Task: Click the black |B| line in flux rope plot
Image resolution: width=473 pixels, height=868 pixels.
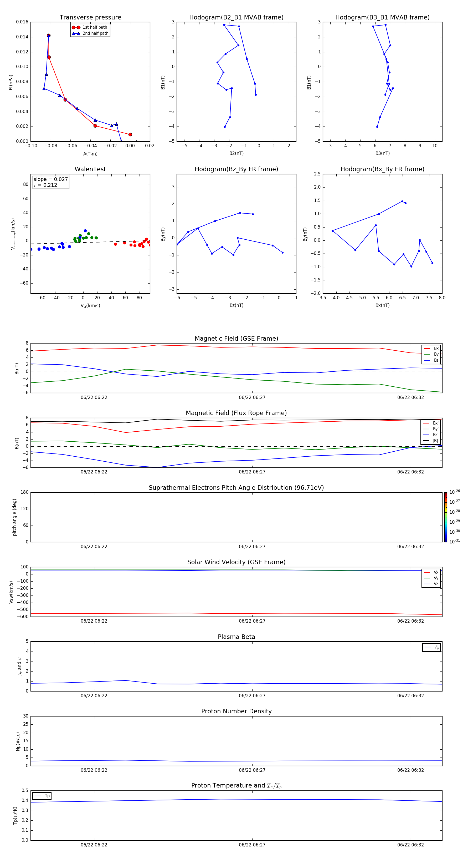Action: (236, 421)
